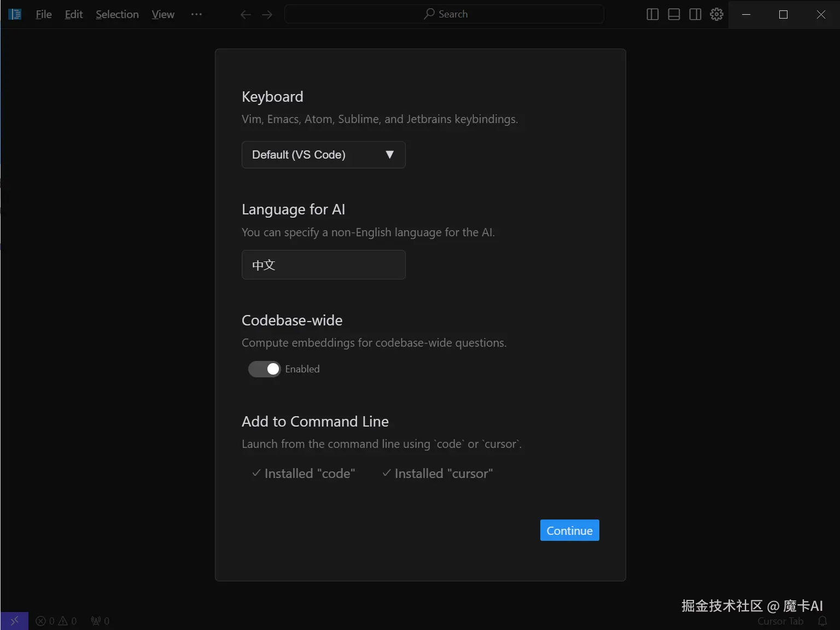Click the Language for AI input field
The width and height of the screenshot is (840, 630).
click(x=323, y=265)
